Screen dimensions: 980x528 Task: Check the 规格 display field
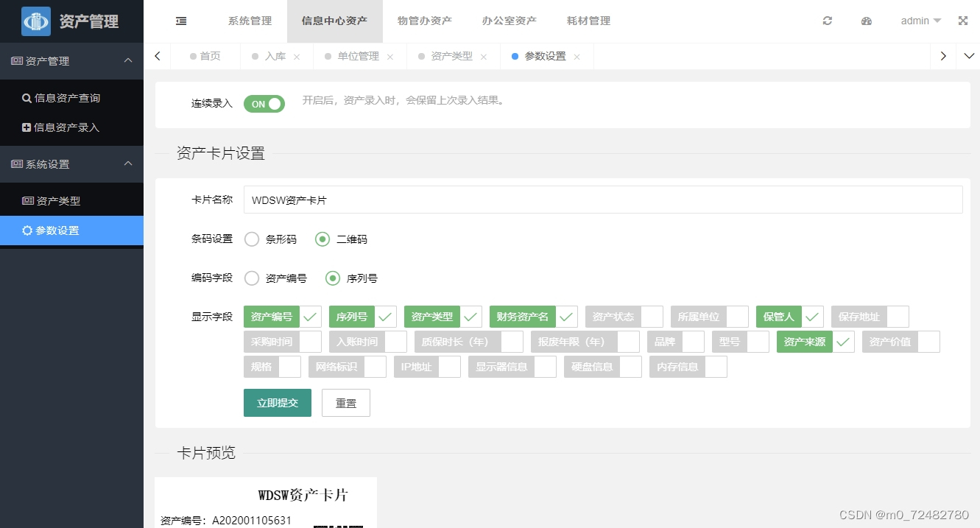pyautogui.click(x=272, y=367)
